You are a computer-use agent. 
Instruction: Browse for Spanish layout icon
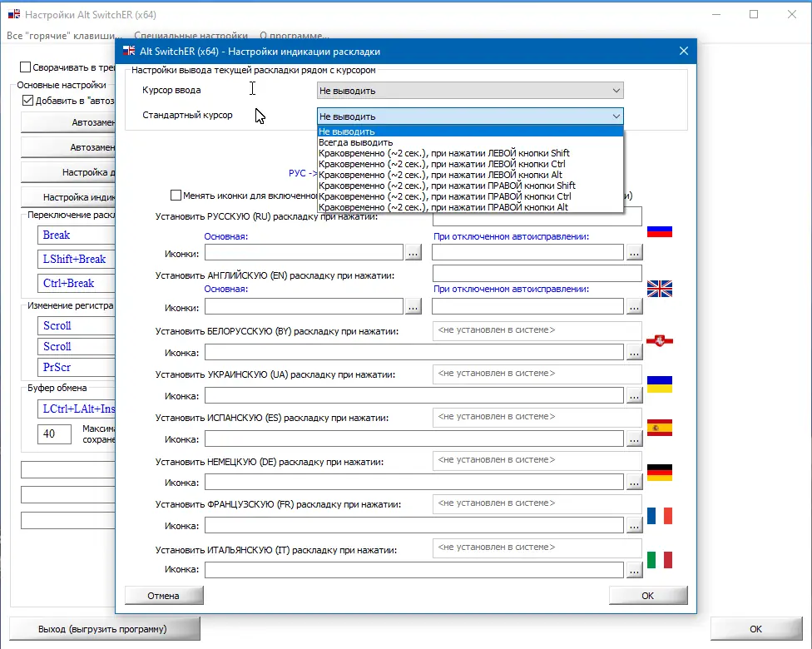pyautogui.click(x=634, y=439)
